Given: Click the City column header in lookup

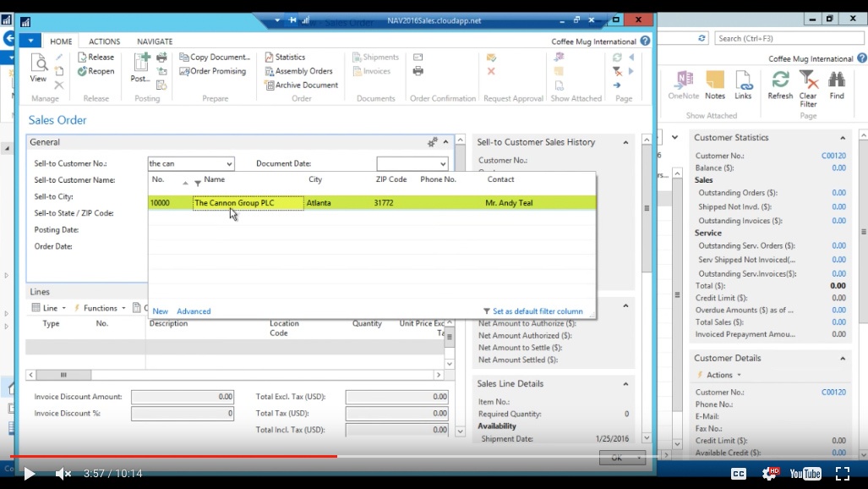Looking at the screenshot, I should [x=315, y=179].
